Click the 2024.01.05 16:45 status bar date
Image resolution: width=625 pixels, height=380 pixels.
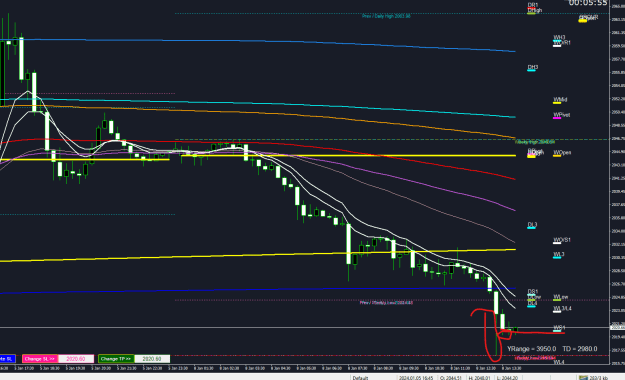[417, 378]
